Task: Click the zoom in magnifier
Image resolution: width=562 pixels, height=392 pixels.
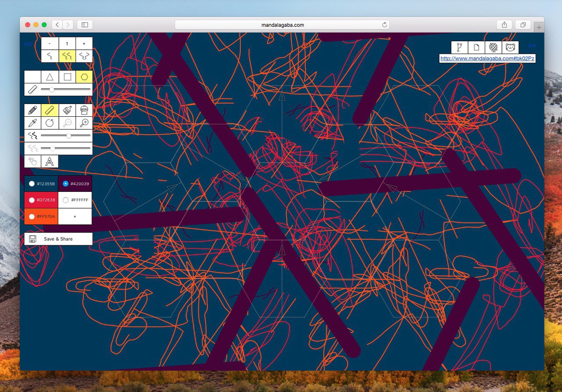Action: pos(84,123)
